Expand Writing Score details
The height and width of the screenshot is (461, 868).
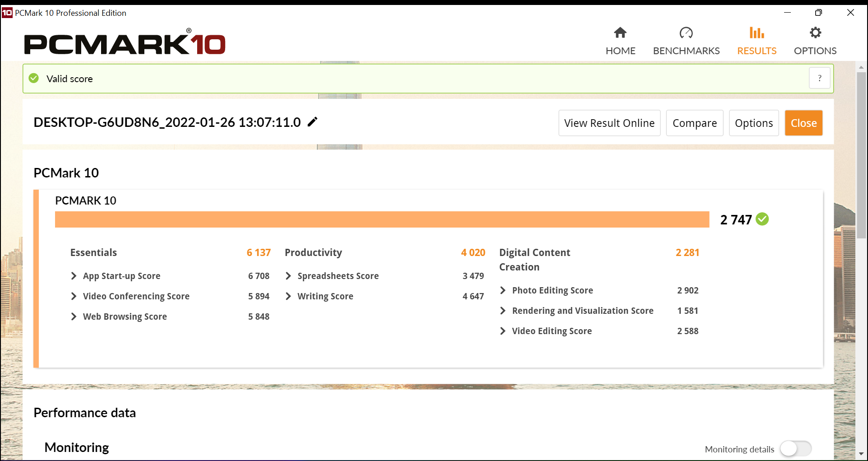click(288, 296)
